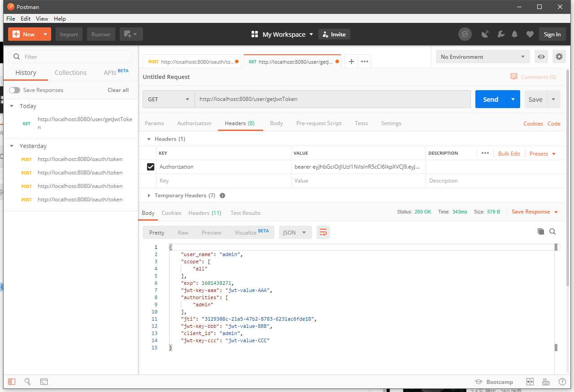Screen dimensions: 574x392
Task: Switch to the Raw response view
Action: tap(183, 232)
